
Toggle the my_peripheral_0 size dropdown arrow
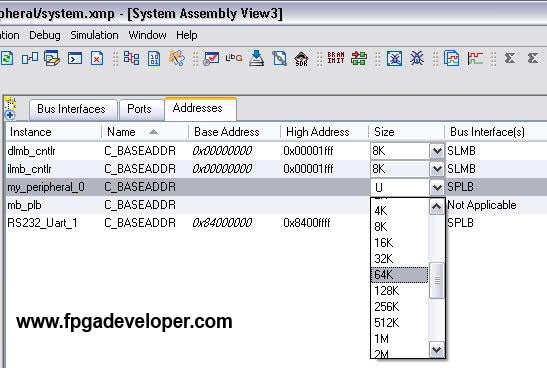[x=436, y=187]
